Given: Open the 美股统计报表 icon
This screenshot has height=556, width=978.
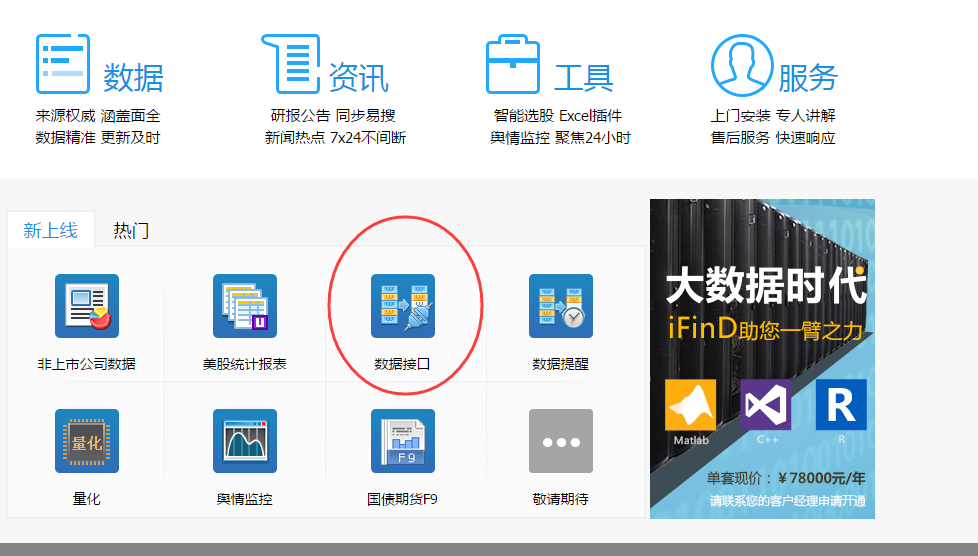Looking at the screenshot, I should click(244, 306).
